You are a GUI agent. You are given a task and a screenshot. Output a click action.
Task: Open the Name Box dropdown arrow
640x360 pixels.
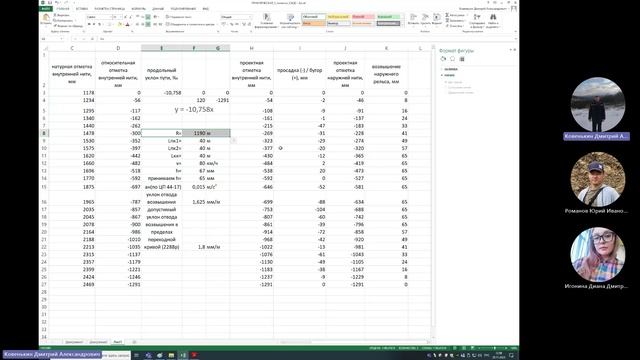pos(62,39)
